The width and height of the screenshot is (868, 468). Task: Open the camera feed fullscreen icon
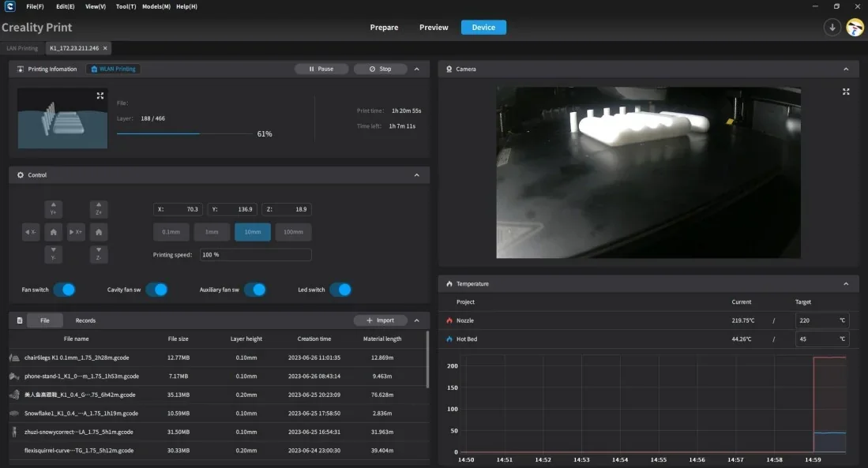click(845, 92)
